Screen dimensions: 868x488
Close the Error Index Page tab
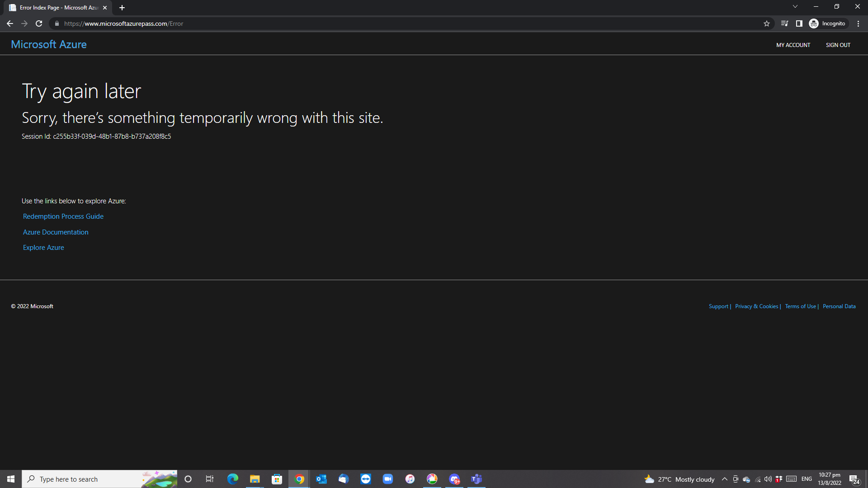pyautogui.click(x=105, y=8)
